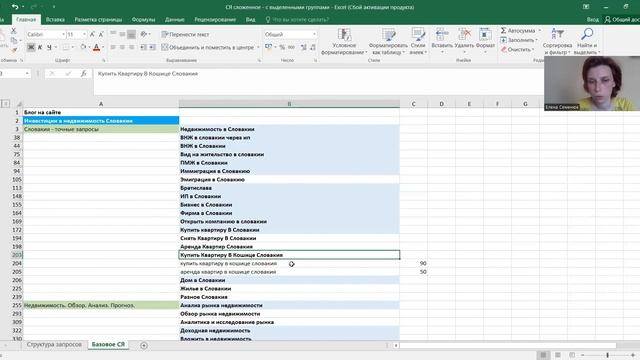This screenshot has width=640, height=360.
Task: Click the Общий доступ share button
Action: pos(622,20)
